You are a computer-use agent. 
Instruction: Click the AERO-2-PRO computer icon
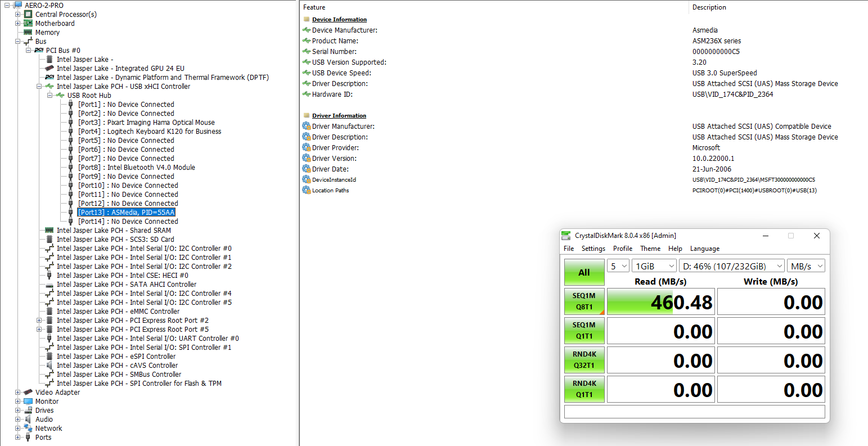click(17, 5)
